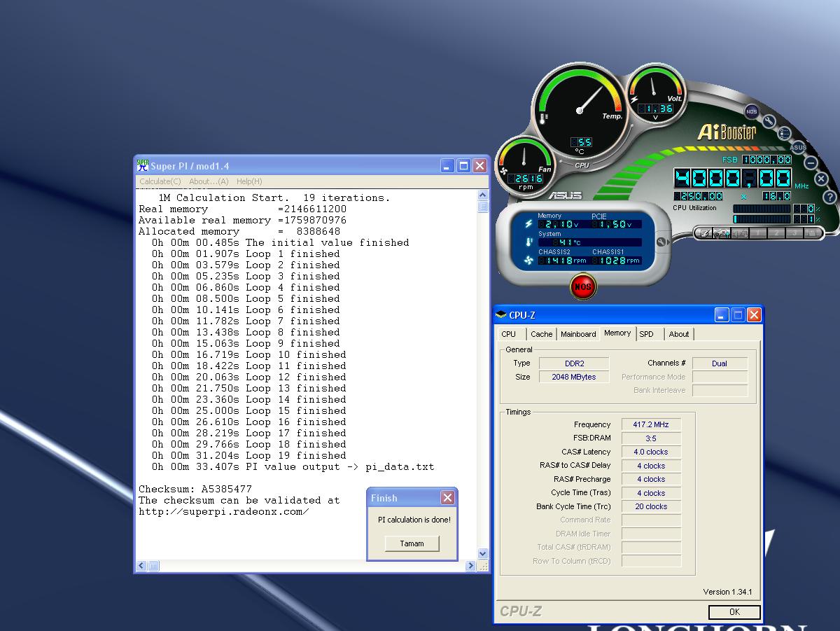Click OK button in CPU-Z
The height and width of the screenshot is (631, 840).
click(734, 612)
